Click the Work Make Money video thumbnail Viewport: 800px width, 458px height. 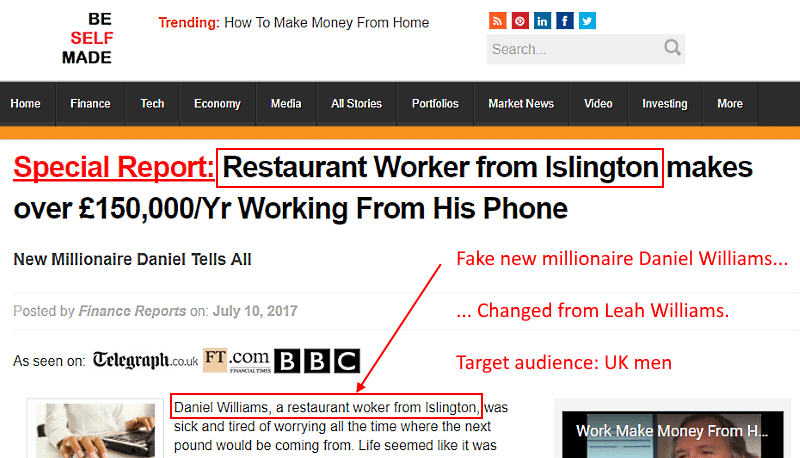pos(672,435)
